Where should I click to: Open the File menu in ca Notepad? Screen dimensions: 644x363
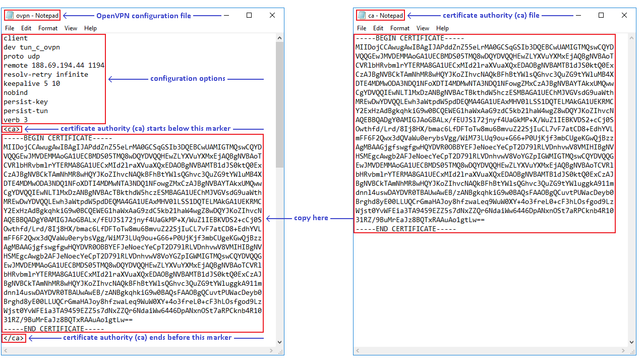click(x=362, y=28)
